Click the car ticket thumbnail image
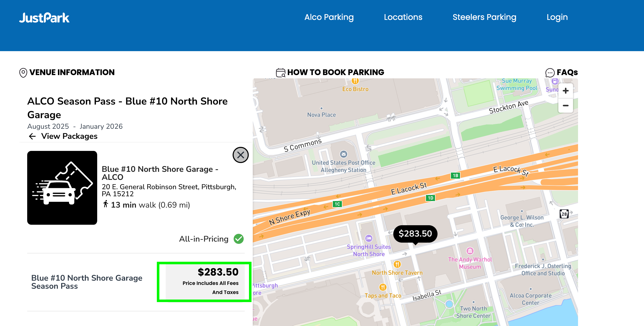The image size is (644, 326). tap(62, 188)
